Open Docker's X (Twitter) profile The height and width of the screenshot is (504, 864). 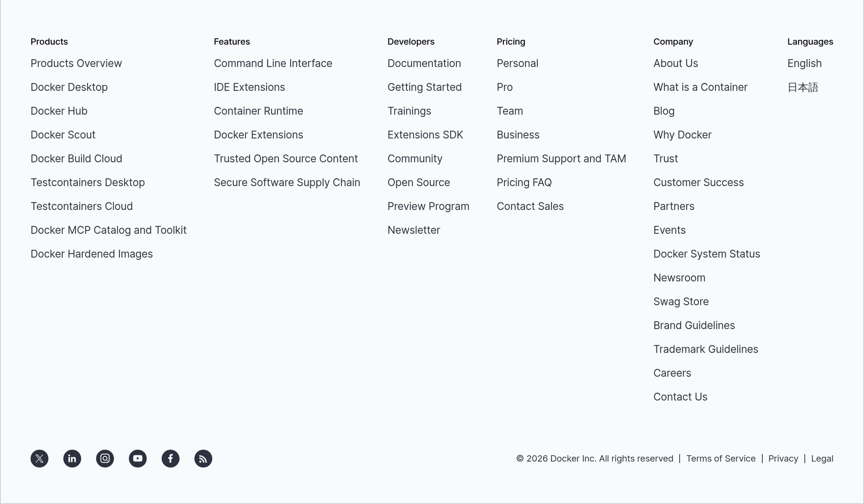point(39,459)
